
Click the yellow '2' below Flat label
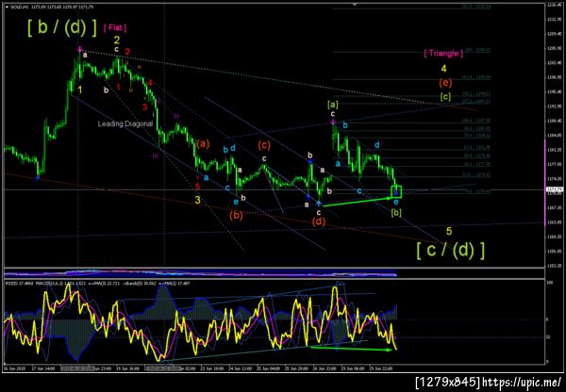[117, 40]
